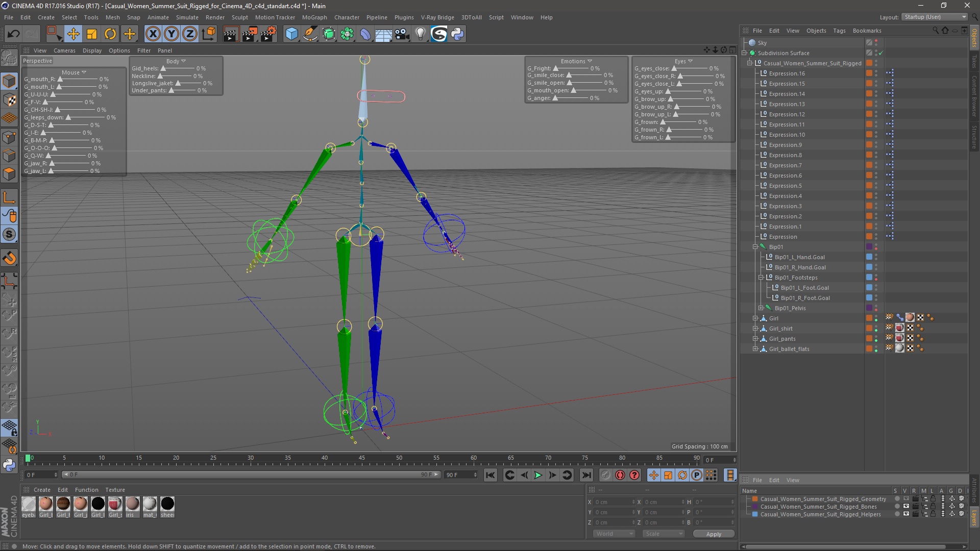The width and height of the screenshot is (980, 551).
Task: Go to start of animation
Action: [490, 475]
